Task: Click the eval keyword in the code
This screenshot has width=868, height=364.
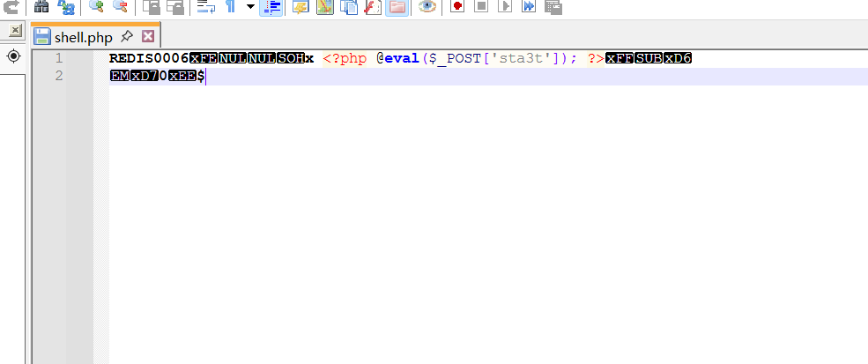Action: (402, 59)
